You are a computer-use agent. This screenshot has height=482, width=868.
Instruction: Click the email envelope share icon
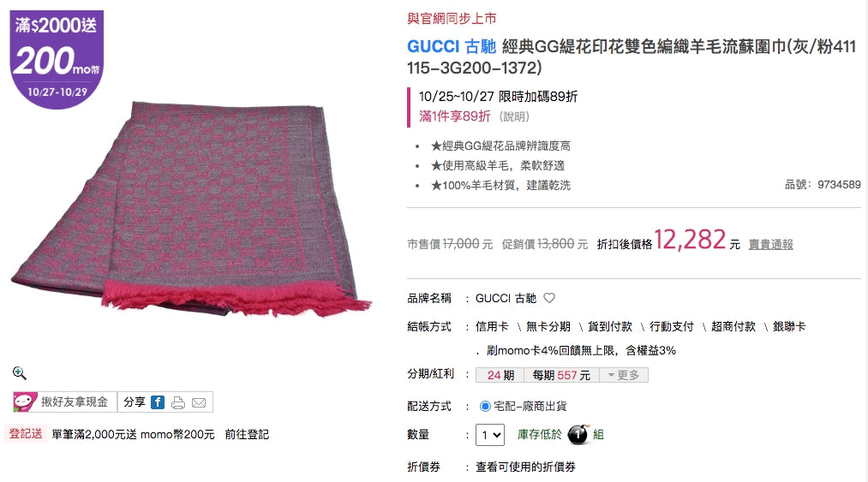[x=199, y=403]
